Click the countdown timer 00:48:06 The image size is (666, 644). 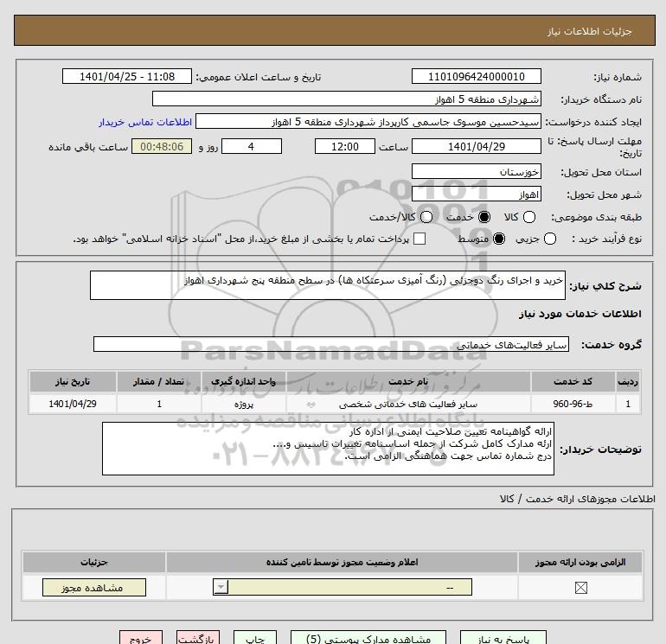(x=162, y=146)
